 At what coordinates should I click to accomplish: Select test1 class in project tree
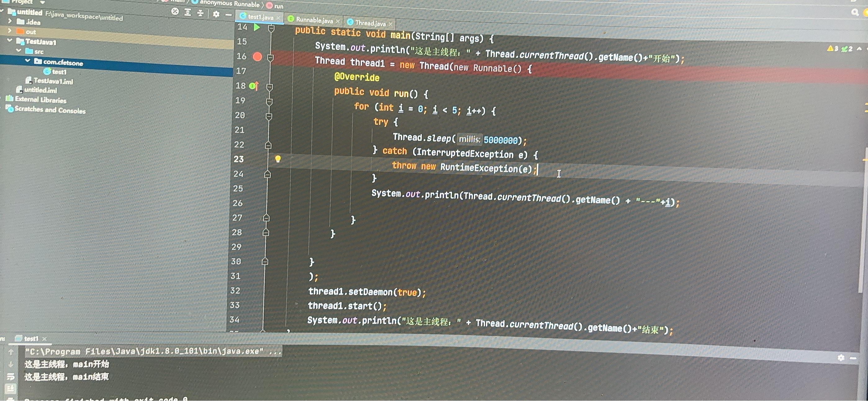pos(59,72)
